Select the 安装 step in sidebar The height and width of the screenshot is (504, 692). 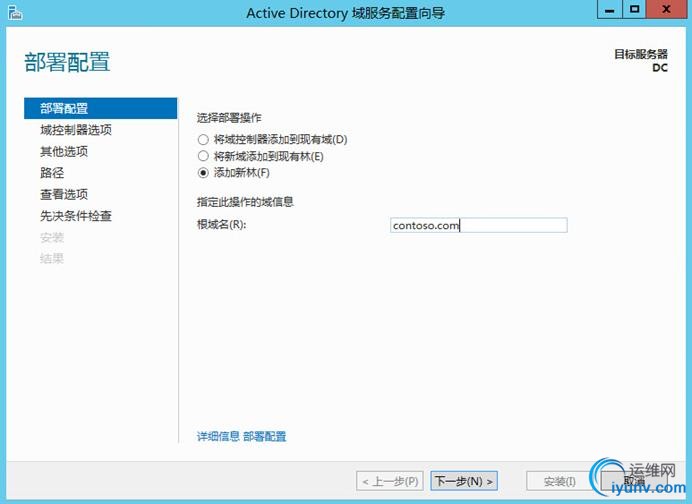point(52,237)
